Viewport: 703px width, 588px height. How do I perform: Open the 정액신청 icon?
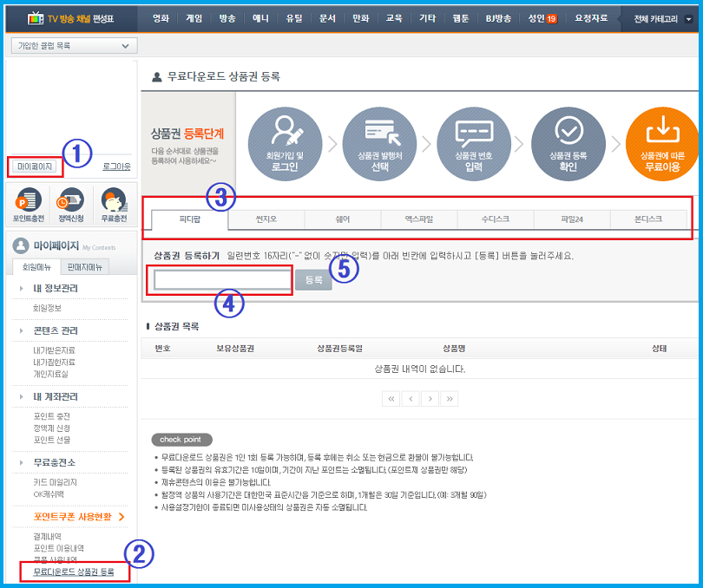coord(71,205)
